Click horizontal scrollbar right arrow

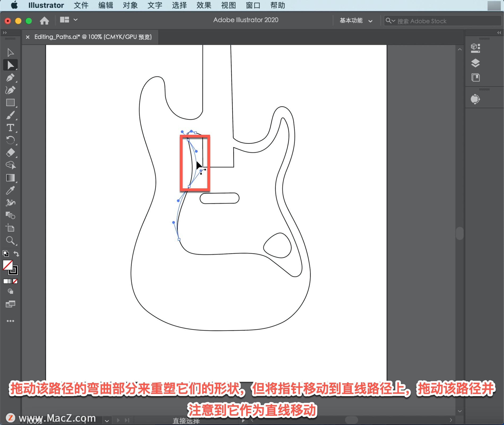[x=451, y=420]
